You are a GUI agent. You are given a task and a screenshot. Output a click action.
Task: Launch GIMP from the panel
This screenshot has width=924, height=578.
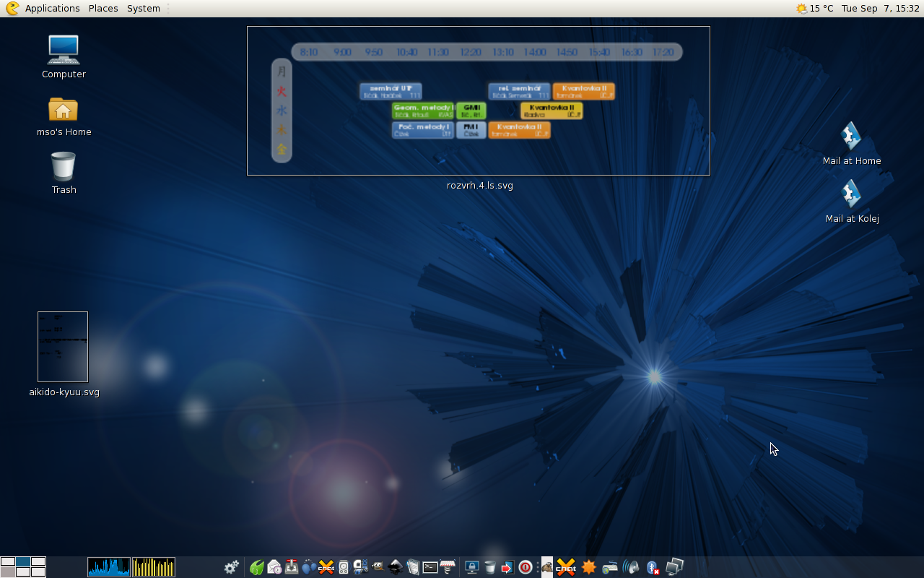tap(378, 567)
